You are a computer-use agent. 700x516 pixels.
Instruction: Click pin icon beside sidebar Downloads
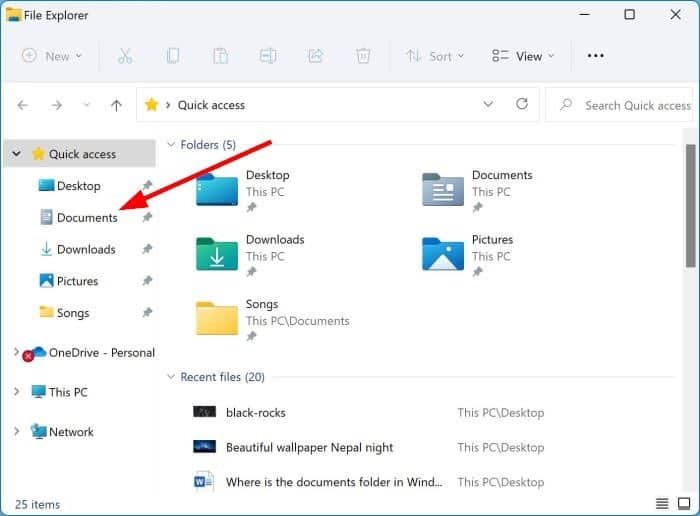coord(147,249)
